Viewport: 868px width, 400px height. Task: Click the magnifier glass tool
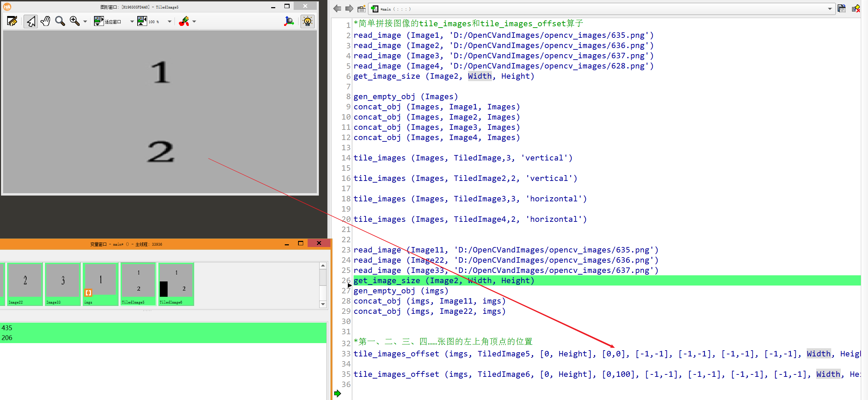[x=60, y=21]
